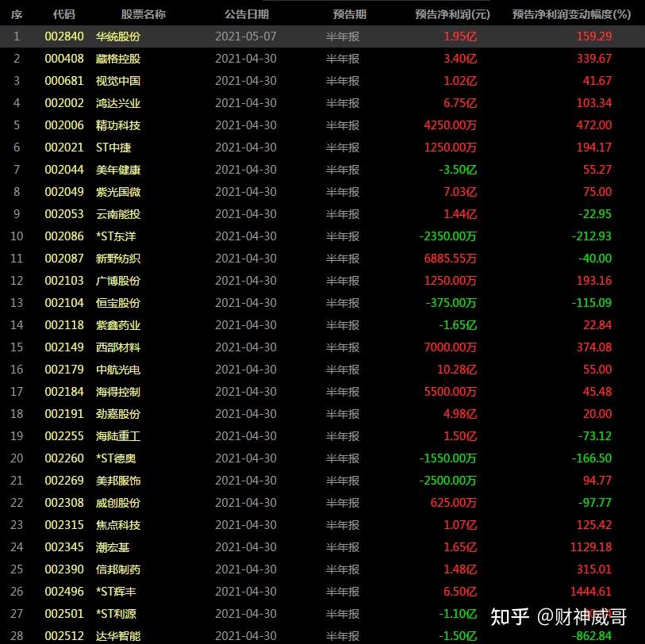Viewport: 645px width, 644px height.
Task: Open the ST中捷 stock row
Action: point(322,148)
